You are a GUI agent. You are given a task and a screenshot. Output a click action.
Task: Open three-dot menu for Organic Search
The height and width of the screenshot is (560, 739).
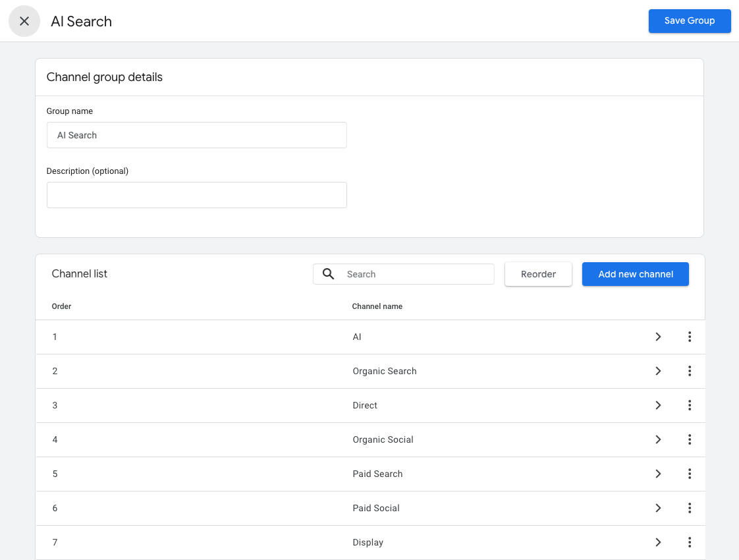pyautogui.click(x=689, y=371)
